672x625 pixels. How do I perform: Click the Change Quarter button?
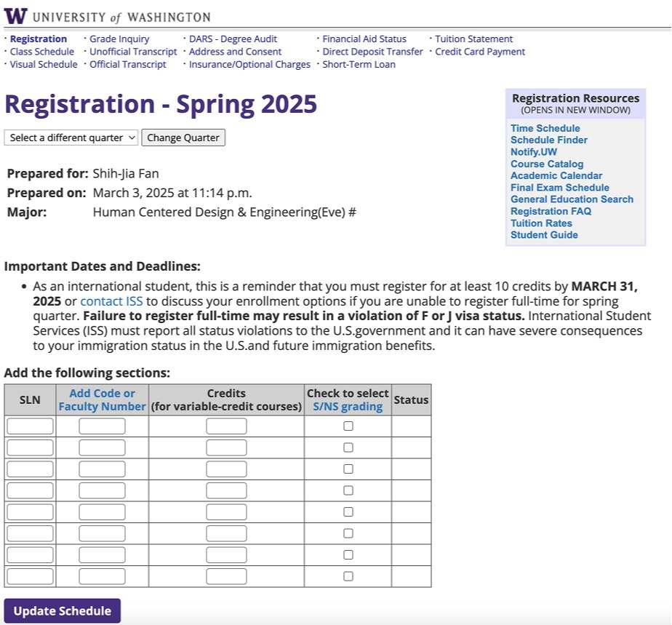tap(183, 138)
